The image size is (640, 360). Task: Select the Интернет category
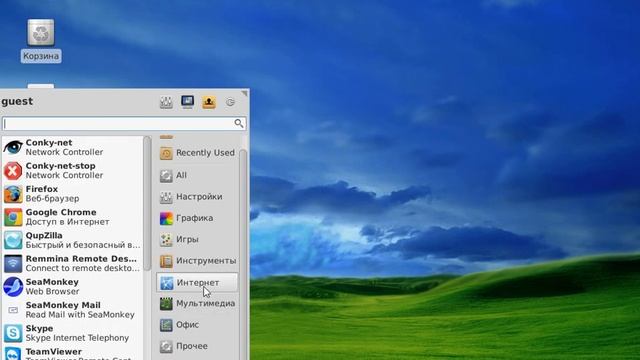[x=197, y=282]
